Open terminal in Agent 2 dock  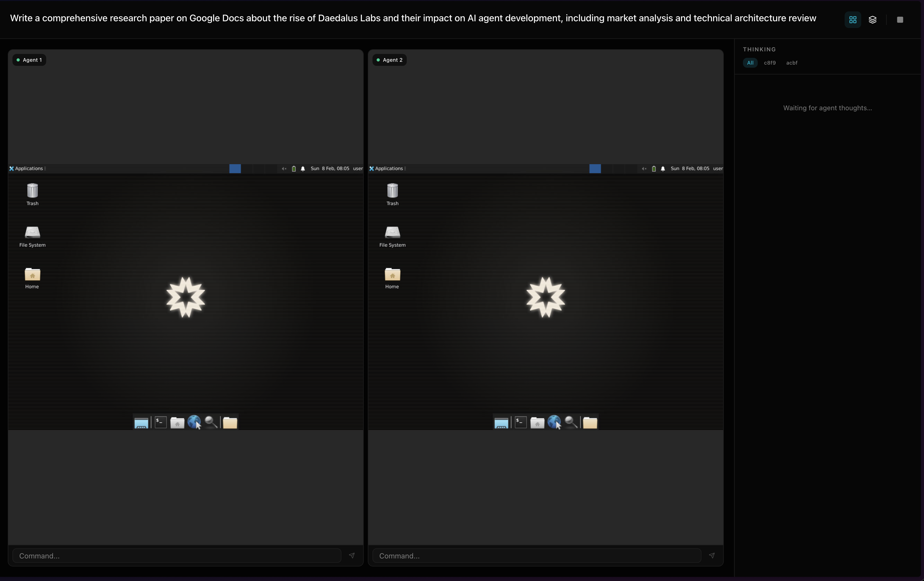coord(520,422)
